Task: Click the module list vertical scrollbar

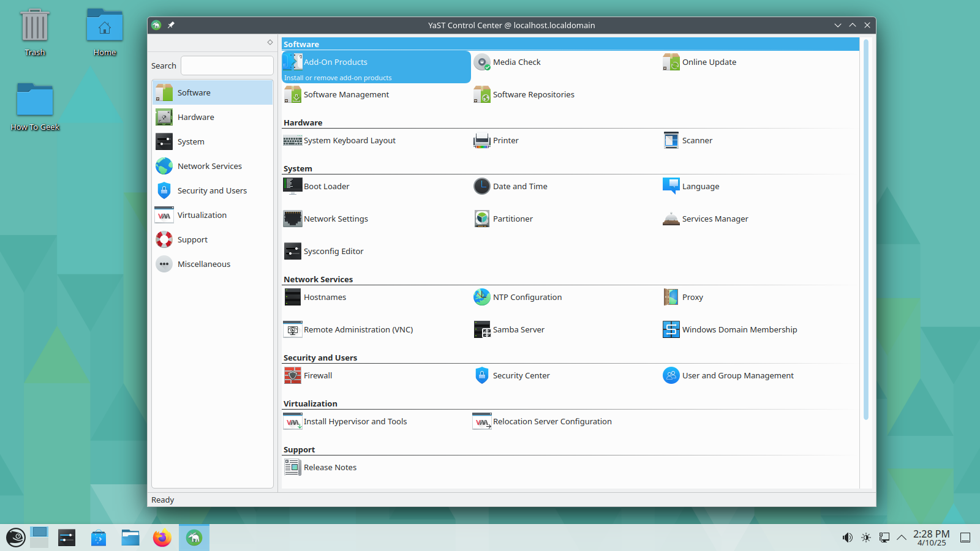Action: pyautogui.click(x=866, y=230)
